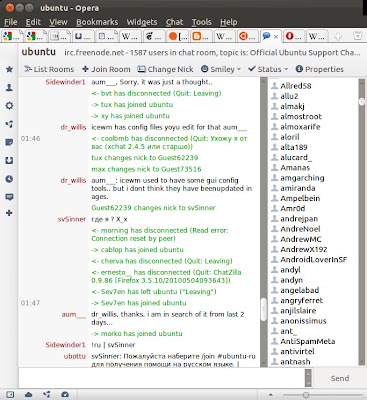Click the 01:47 timestamp in chat
This screenshot has height=400, width=367.
(30, 303)
